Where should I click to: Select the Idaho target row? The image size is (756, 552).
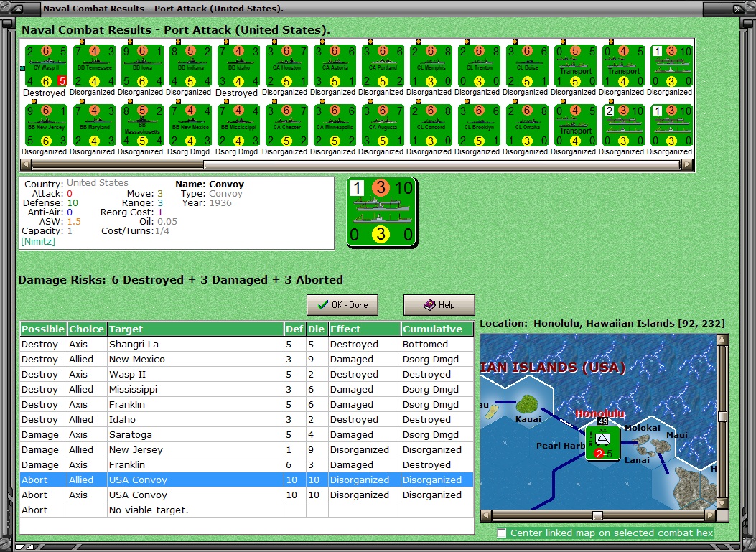tap(246, 419)
